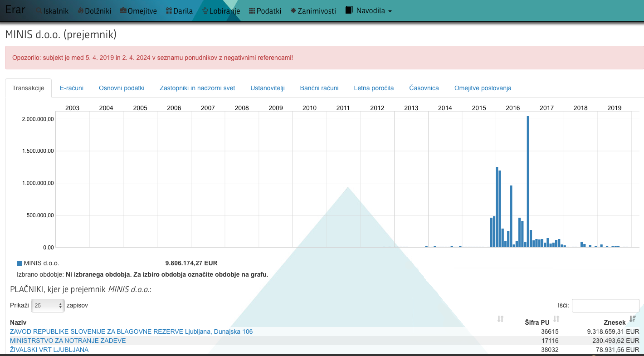Switch to the Ustanovitelji tab
The image size is (644, 356).
(x=268, y=88)
